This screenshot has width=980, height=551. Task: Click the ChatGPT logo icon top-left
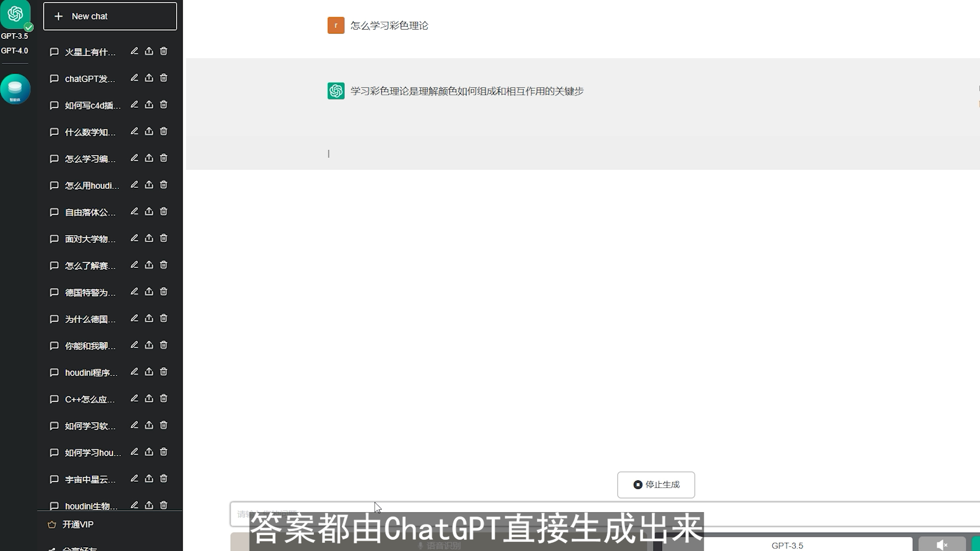(15, 15)
